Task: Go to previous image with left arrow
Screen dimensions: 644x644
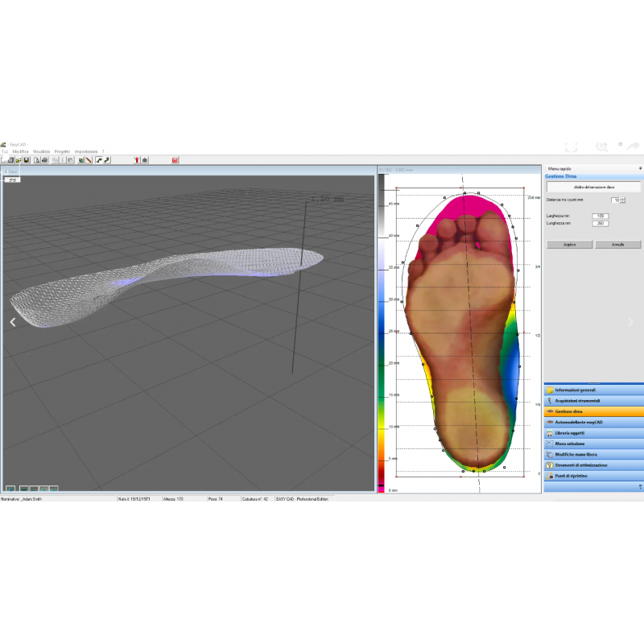Action: (13, 323)
